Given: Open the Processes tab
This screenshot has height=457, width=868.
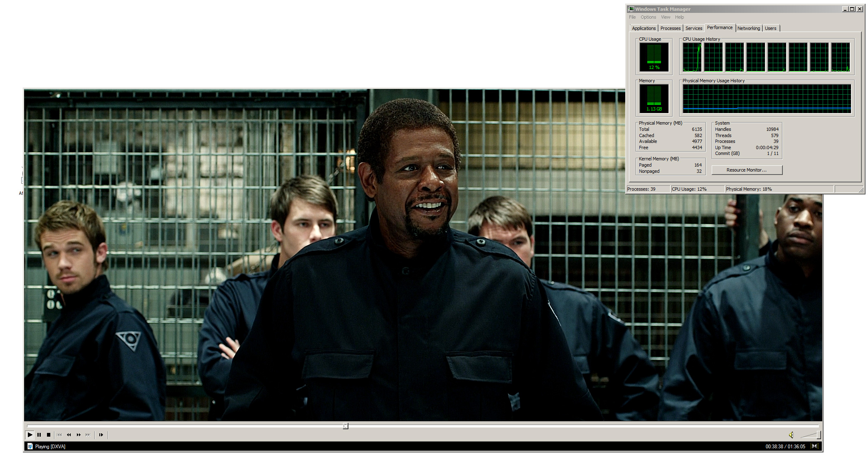Looking at the screenshot, I should (670, 28).
